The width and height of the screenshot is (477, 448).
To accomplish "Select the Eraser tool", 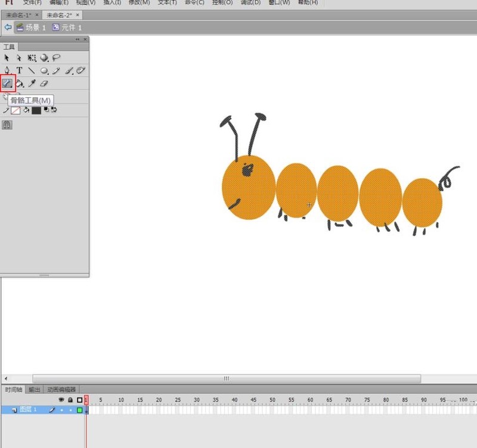I will click(44, 83).
